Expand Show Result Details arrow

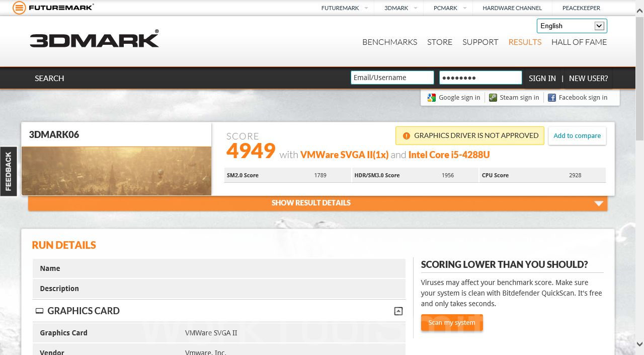[x=598, y=203]
